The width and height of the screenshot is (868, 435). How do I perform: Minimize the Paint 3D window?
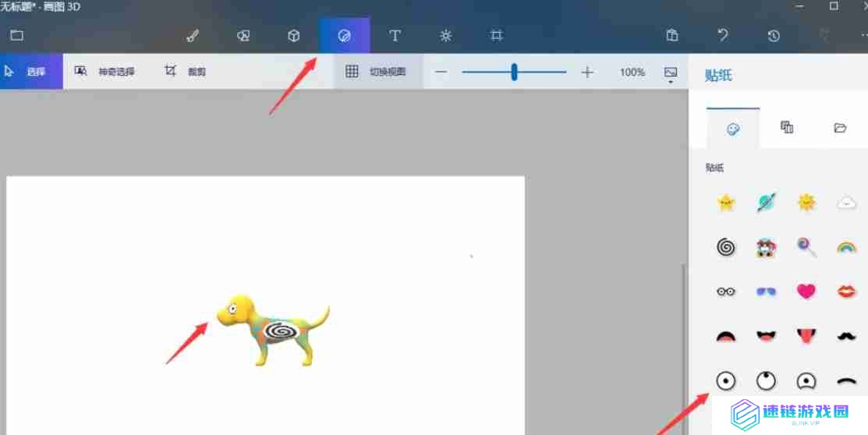point(799,6)
